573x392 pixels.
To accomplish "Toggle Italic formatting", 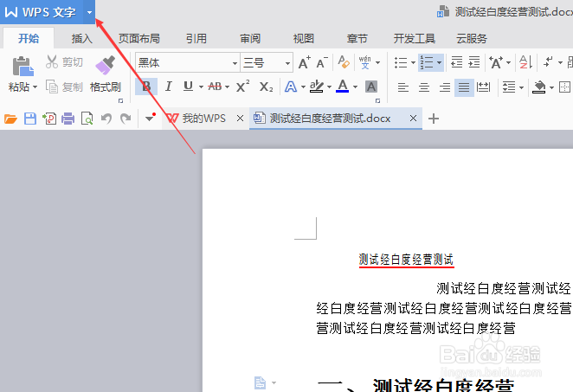I will [x=168, y=87].
